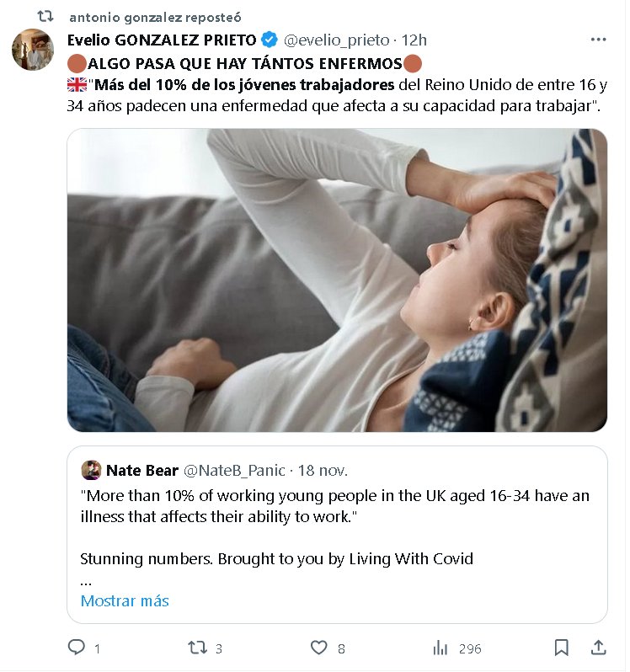Like the post with the heart icon
Screen dimensions: 630x672
[x=318, y=648]
